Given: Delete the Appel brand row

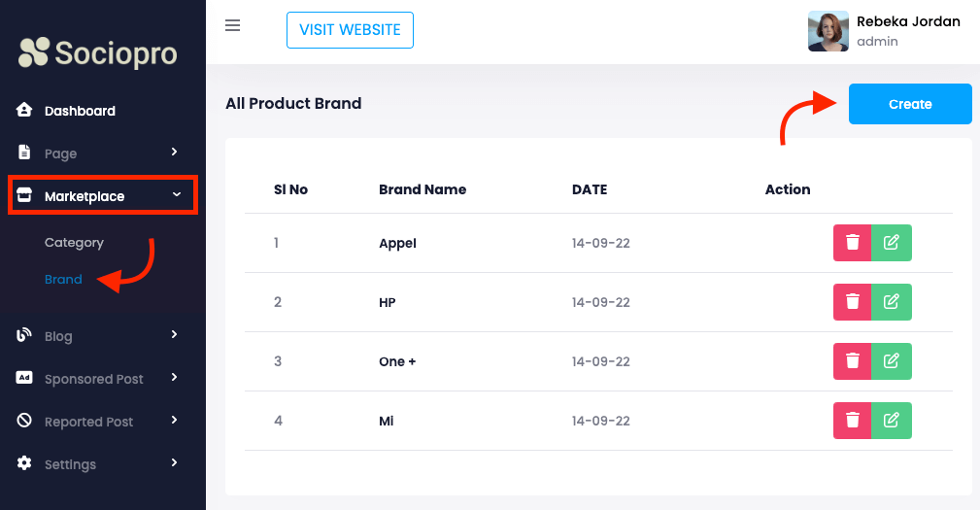Looking at the screenshot, I should [x=852, y=243].
